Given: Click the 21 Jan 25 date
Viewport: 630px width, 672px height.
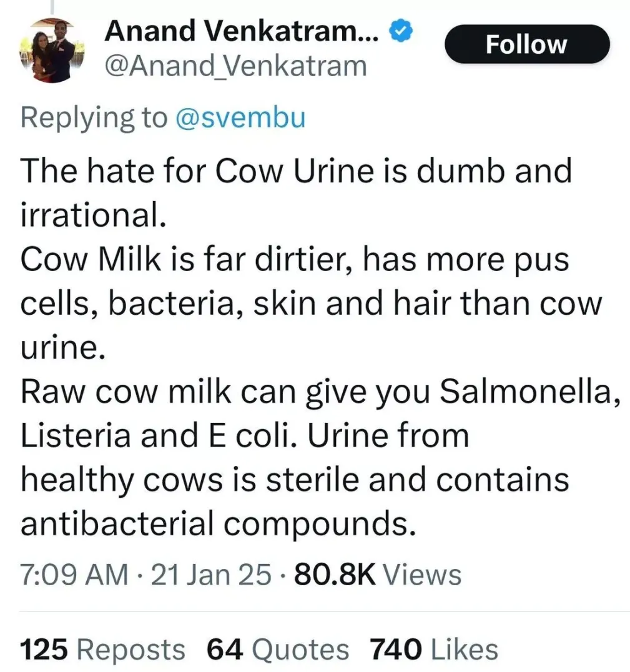Looking at the screenshot, I should point(211,575).
